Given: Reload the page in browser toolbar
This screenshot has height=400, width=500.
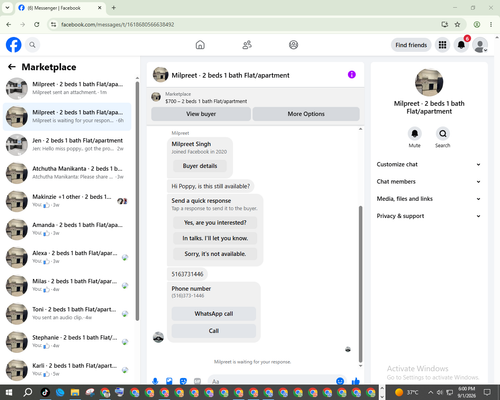Looking at the screenshot, I should [x=37, y=24].
